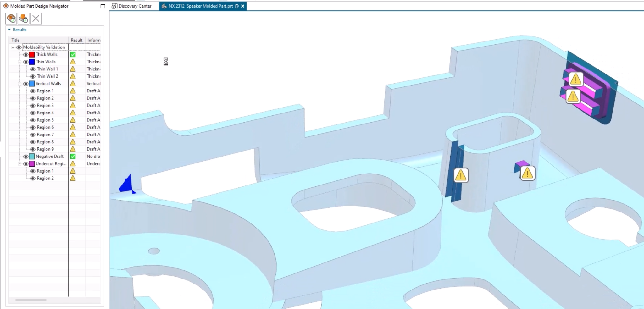The height and width of the screenshot is (309, 644).
Task: Click the warning marker on the small purple undercut
Action: pyautogui.click(x=527, y=173)
